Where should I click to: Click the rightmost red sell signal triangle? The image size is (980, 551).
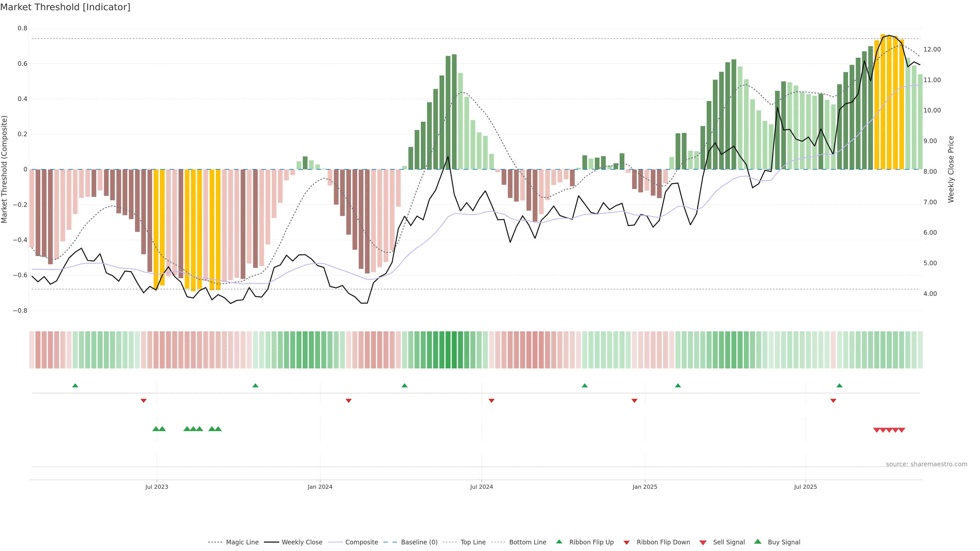(x=902, y=430)
